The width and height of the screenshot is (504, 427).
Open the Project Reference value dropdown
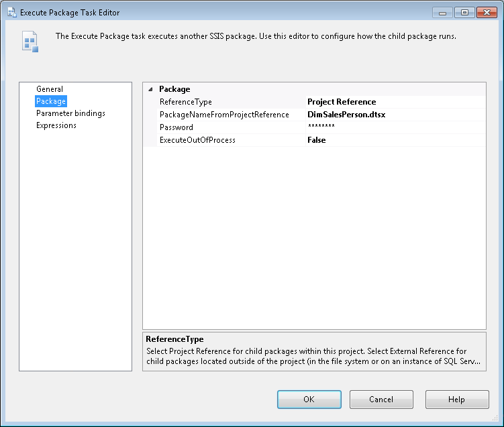(x=395, y=102)
